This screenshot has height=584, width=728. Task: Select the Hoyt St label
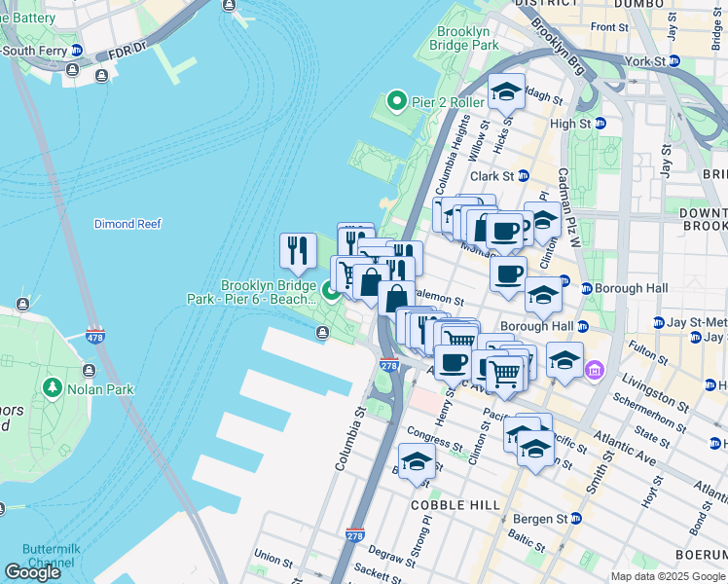(651, 492)
